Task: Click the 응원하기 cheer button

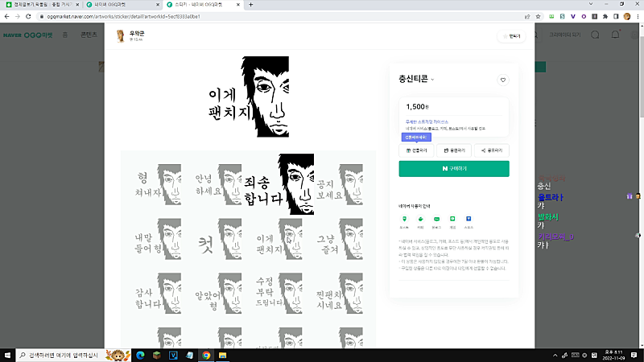Action: 454,150
